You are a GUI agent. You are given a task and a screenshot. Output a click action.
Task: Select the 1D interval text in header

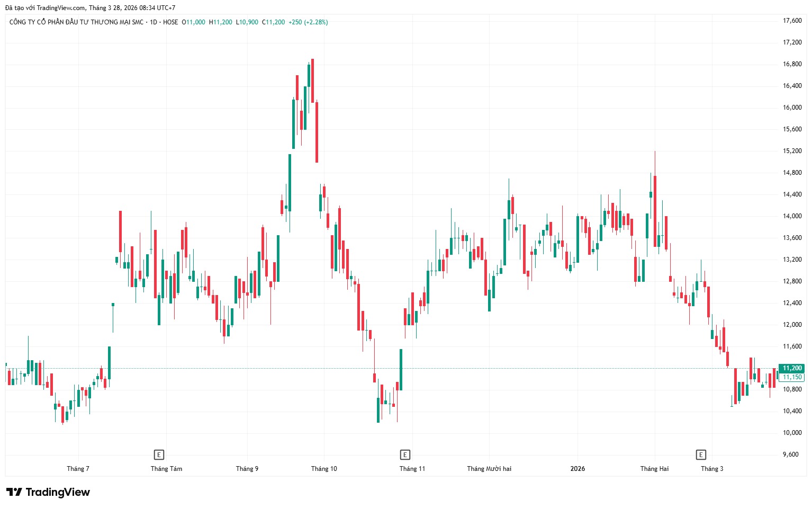(154, 22)
